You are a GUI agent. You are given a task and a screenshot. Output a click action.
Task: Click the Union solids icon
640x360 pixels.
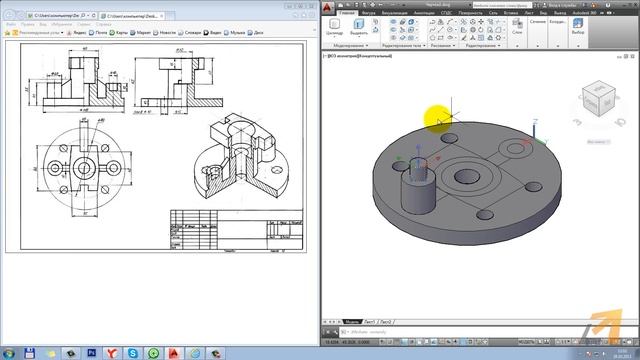393,22
